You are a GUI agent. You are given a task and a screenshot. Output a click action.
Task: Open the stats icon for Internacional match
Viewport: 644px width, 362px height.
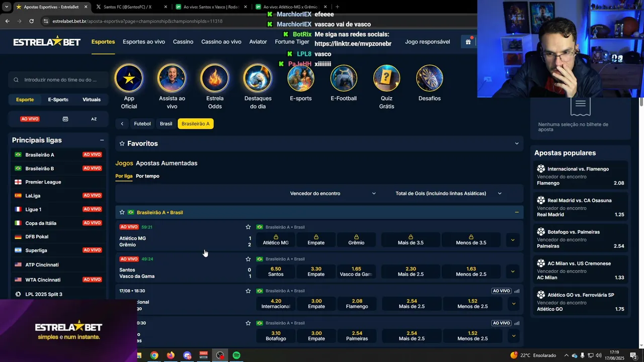tap(517, 291)
